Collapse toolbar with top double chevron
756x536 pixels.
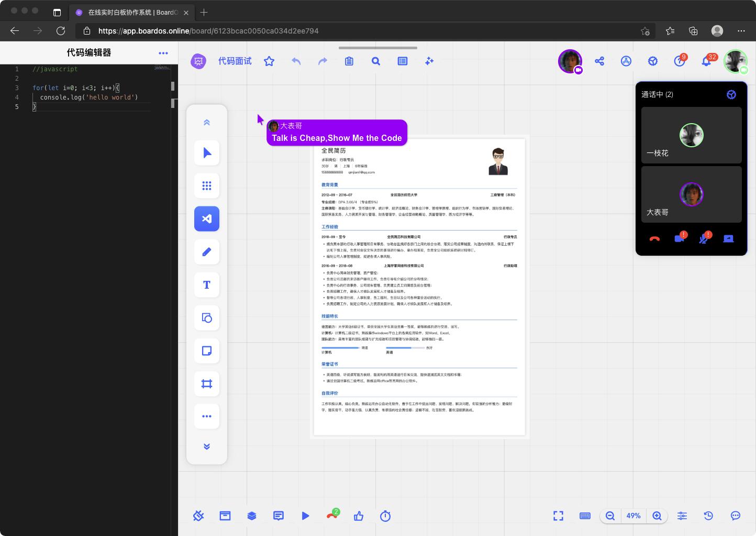click(207, 123)
